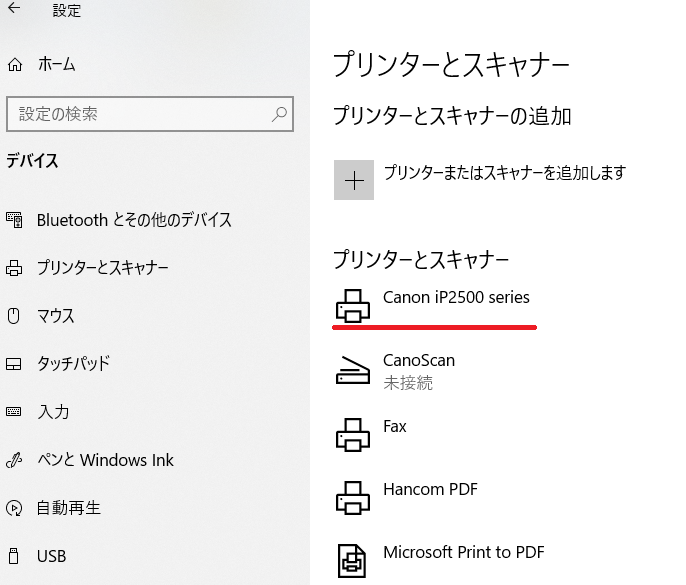Screen dimensions: 686x585
Task: Click the keyboard input icon
Action: pyautogui.click(x=14, y=412)
